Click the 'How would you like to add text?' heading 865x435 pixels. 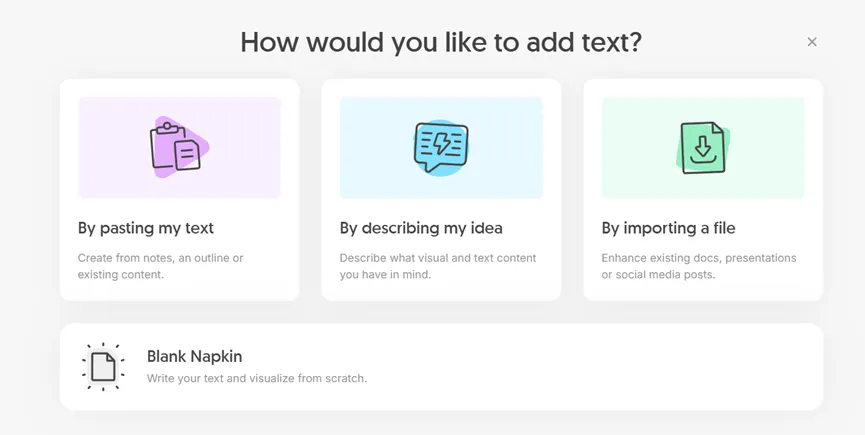coord(441,43)
